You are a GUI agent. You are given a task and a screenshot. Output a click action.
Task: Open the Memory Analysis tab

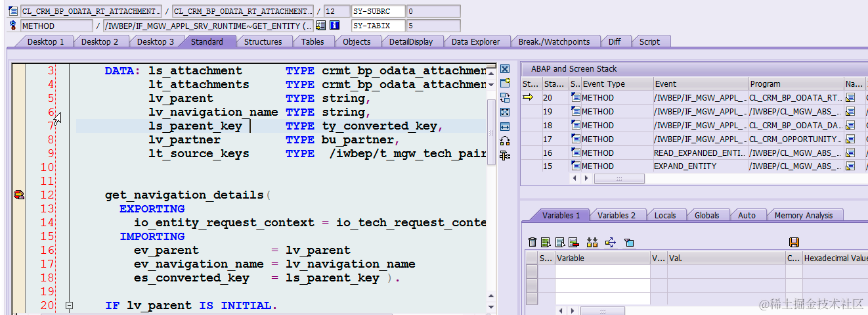803,215
